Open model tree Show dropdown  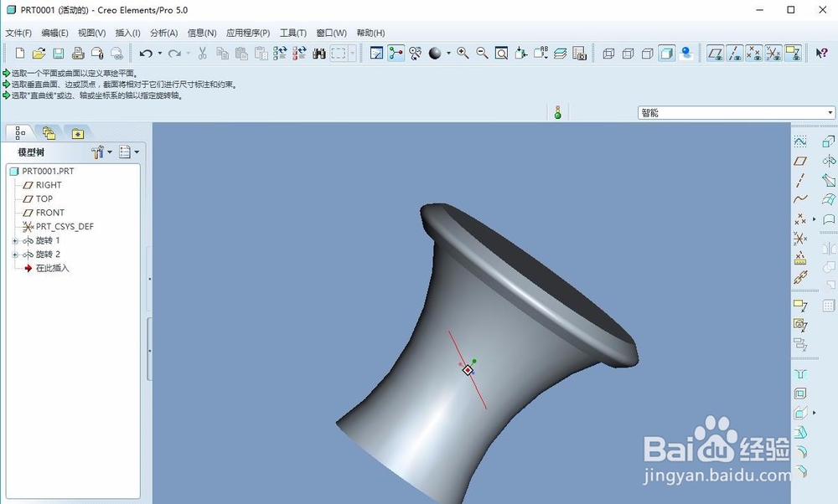129,152
